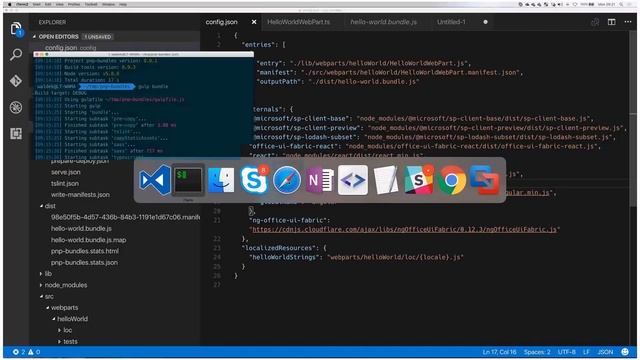Change language mode via JSON entry
640x360 pixels.
coord(605,352)
